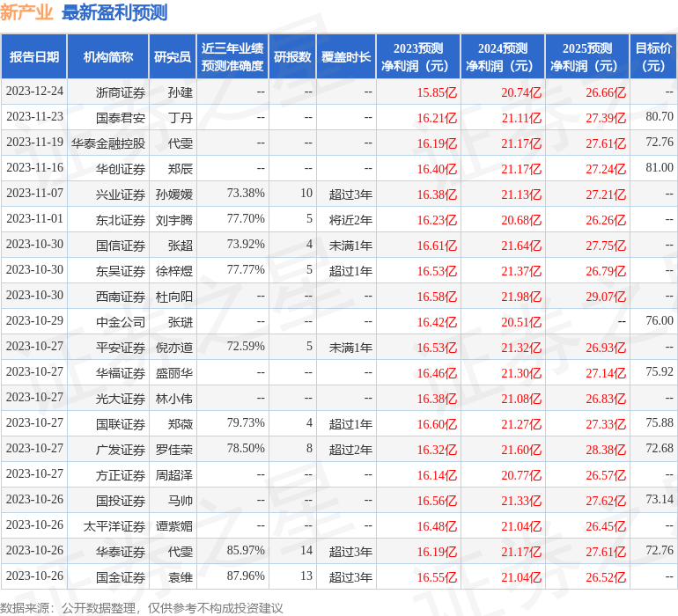Click 太平洋证券 institution name
The width and height of the screenshot is (678, 616).
(x=114, y=526)
